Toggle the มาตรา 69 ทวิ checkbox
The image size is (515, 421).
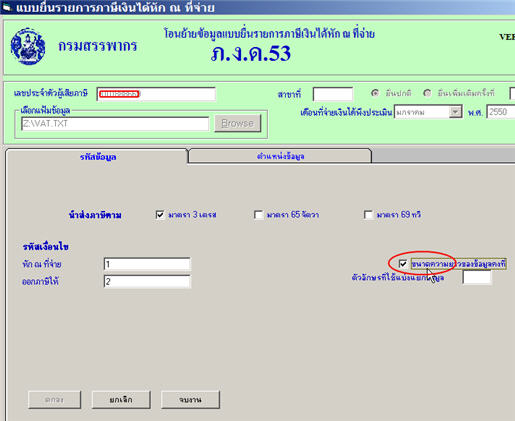point(368,214)
